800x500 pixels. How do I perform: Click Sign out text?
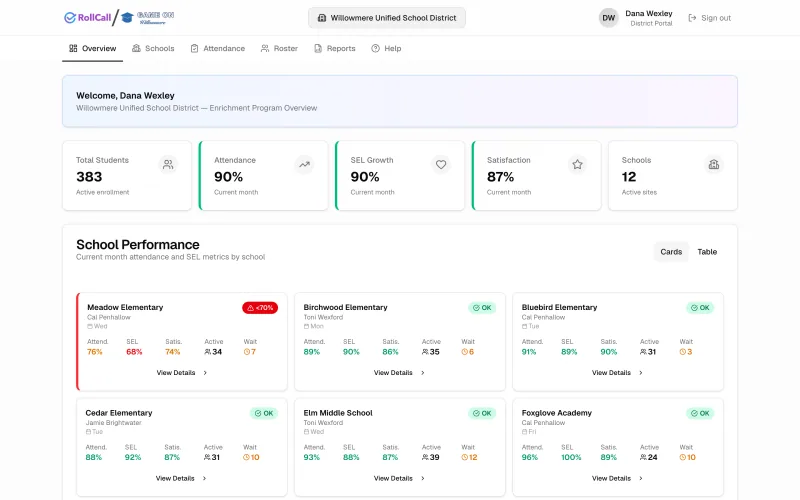(716, 18)
